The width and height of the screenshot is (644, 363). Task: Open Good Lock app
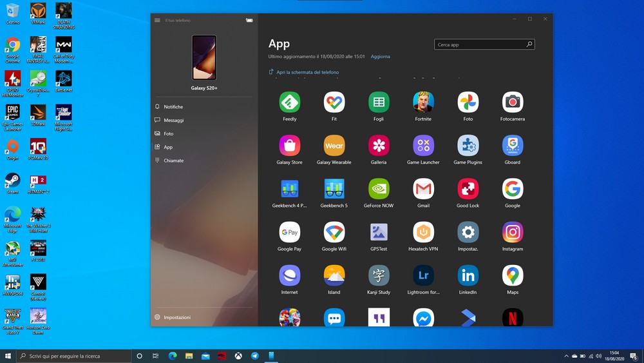tap(468, 189)
